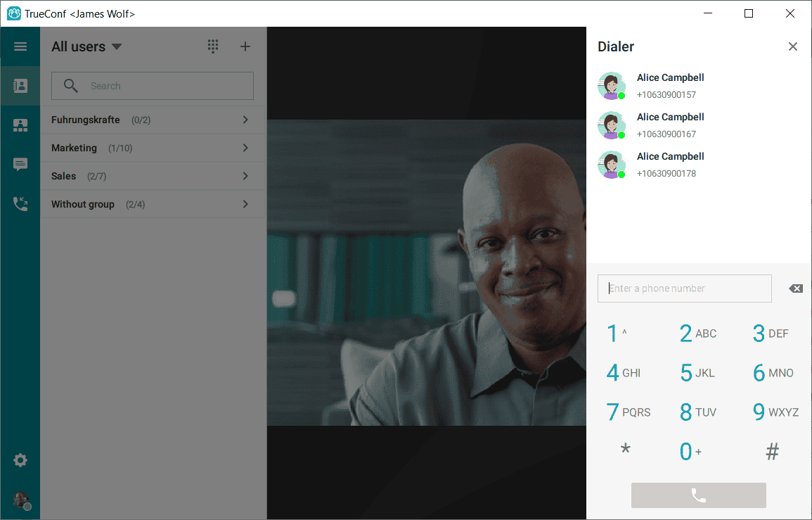Open the chats sidebar icon
812x520 pixels.
(20, 165)
